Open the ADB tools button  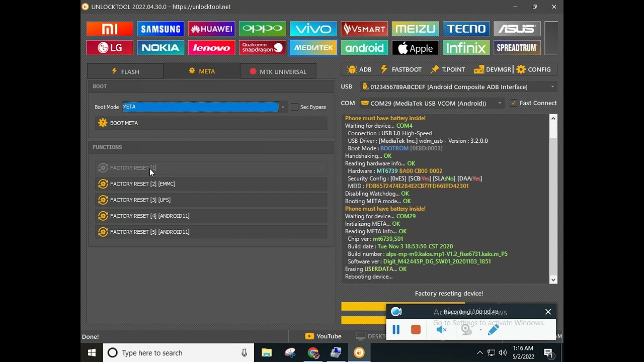coord(359,69)
